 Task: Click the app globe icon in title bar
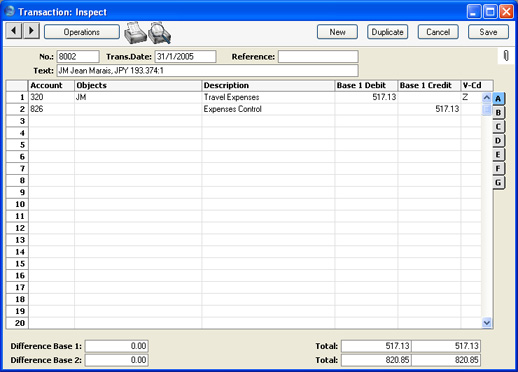(x=10, y=11)
